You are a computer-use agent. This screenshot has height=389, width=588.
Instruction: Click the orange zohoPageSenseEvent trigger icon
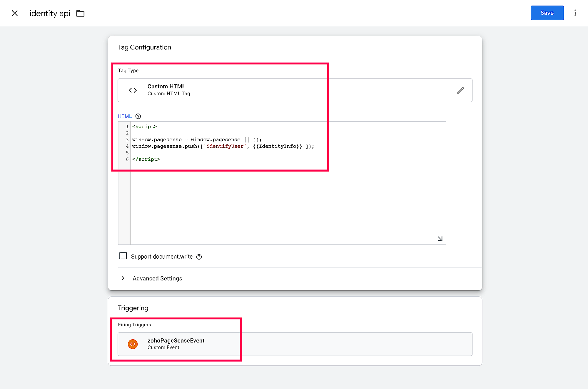133,344
